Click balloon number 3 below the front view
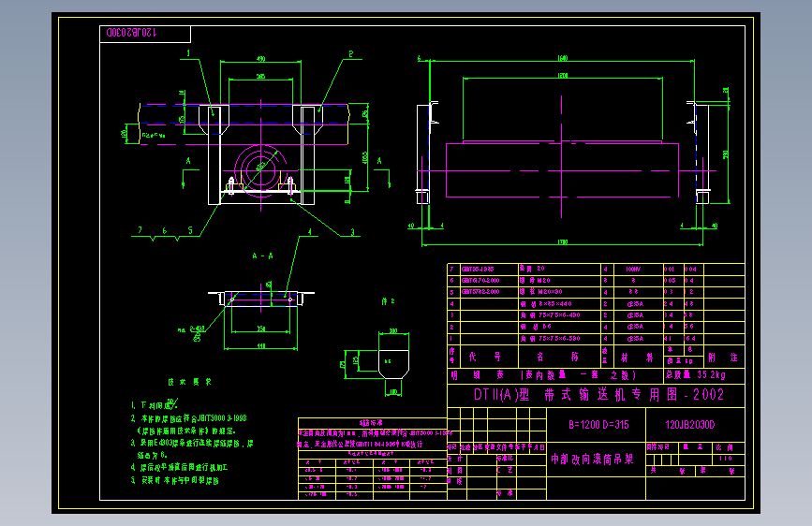The width and height of the screenshot is (812, 526). [x=353, y=232]
